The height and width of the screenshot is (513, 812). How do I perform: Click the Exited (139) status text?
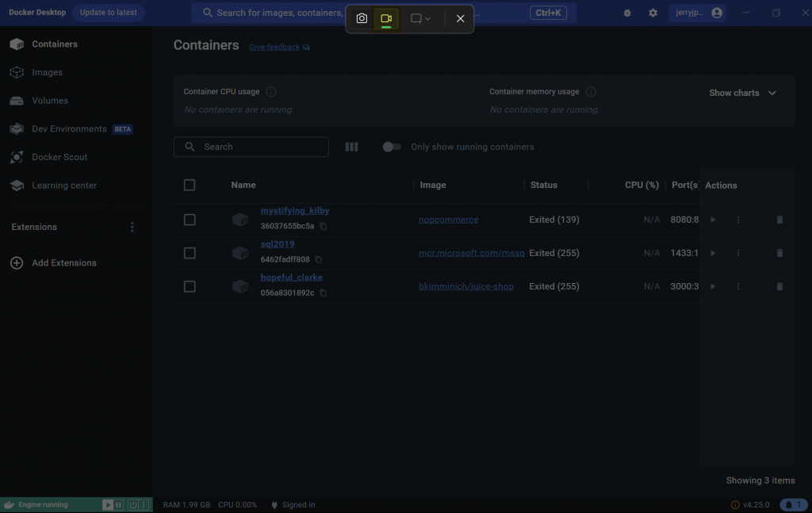click(x=554, y=220)
